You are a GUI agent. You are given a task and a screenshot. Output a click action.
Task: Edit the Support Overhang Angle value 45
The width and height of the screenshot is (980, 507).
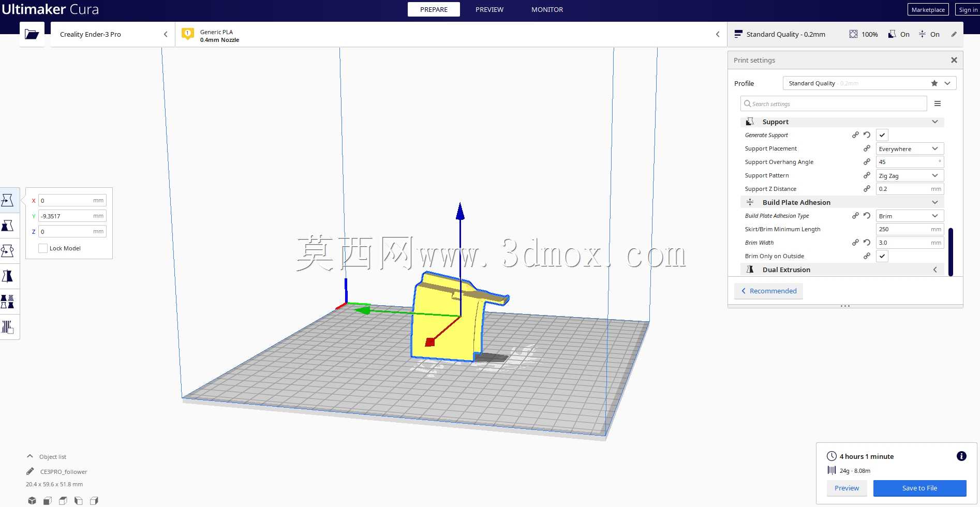click(x=910, y=162)
